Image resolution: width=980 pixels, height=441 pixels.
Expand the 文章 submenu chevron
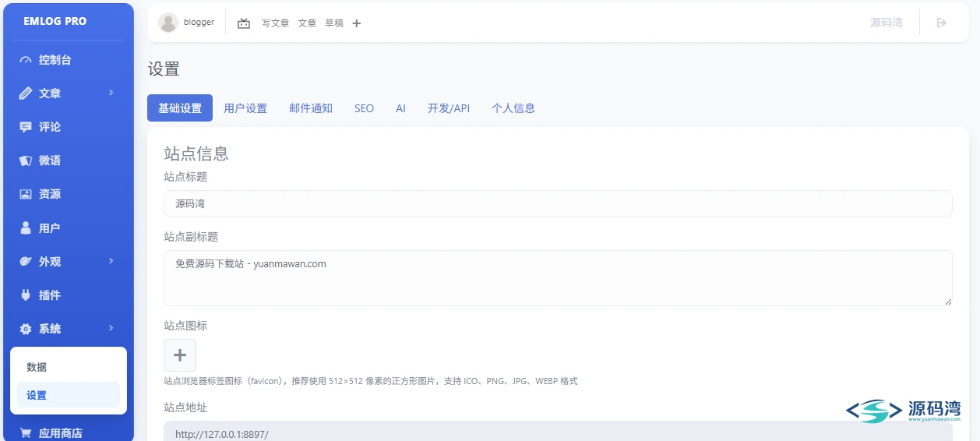coord(111,93)
